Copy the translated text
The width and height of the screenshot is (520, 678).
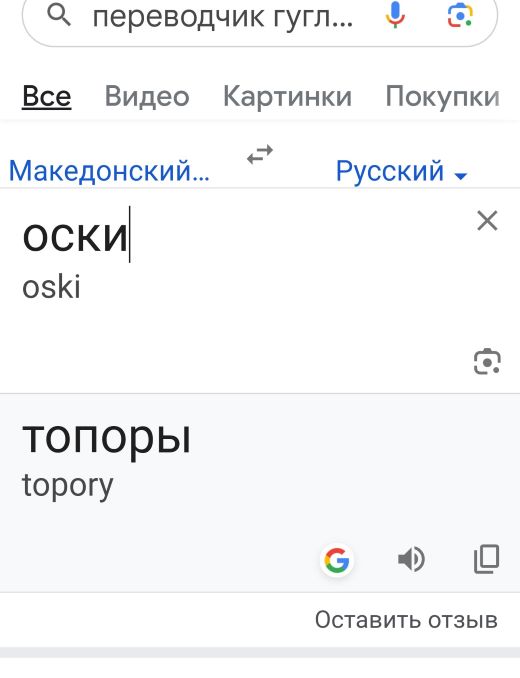click(487, 559)
